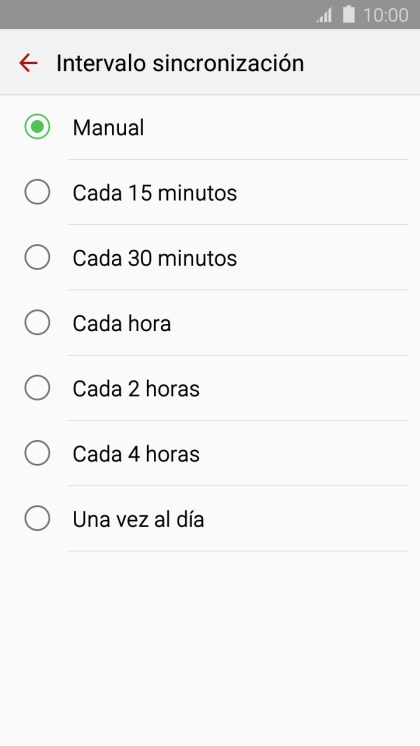Enable the Cada 15 minutos radio circle
The height and width of the screenshot is (746, 420).
pyautogui.click(x=37, y=192)
